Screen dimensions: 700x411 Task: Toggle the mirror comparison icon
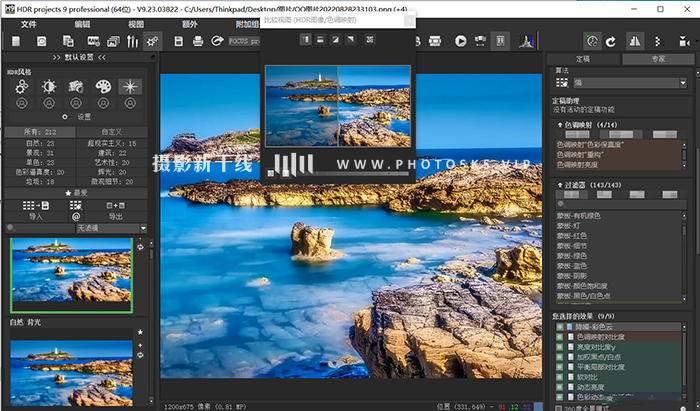click(634, 42)
